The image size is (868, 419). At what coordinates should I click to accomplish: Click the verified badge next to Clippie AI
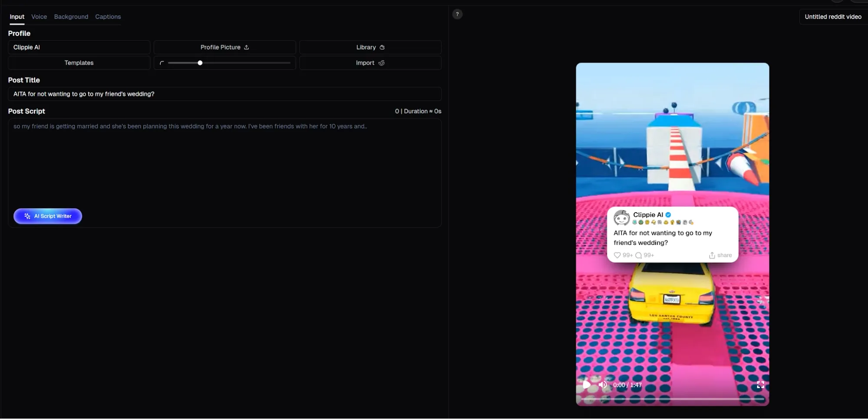pyautogui.click(x=668, y=215)
